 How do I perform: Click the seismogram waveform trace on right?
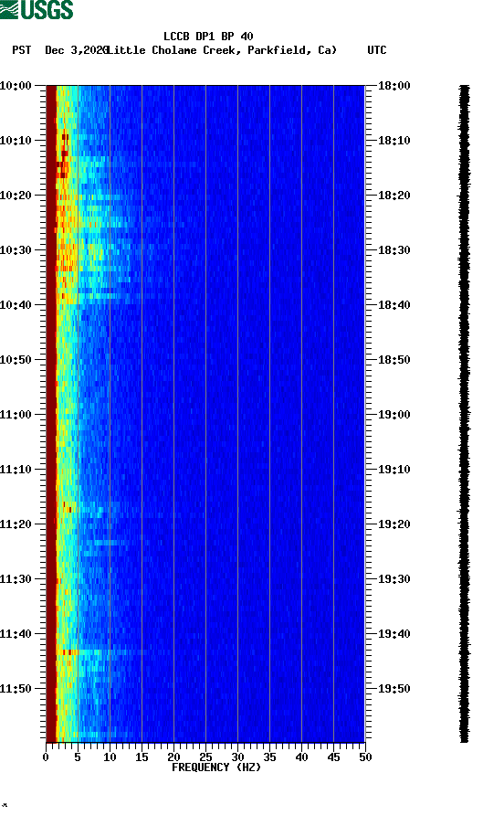pos(465,414)
